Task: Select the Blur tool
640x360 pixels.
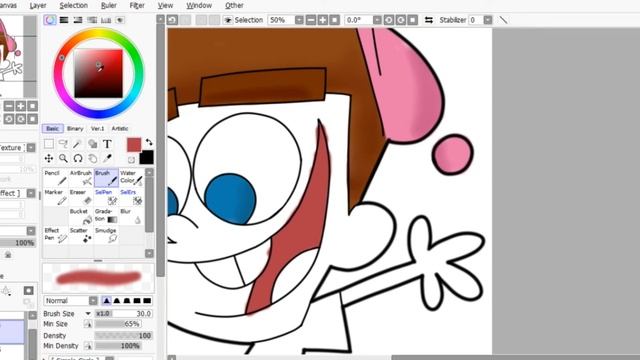Action: tap(131, 216)
